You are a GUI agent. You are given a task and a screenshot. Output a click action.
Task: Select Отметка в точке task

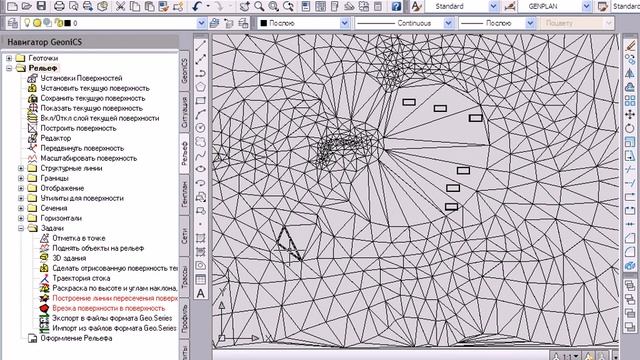79,238
